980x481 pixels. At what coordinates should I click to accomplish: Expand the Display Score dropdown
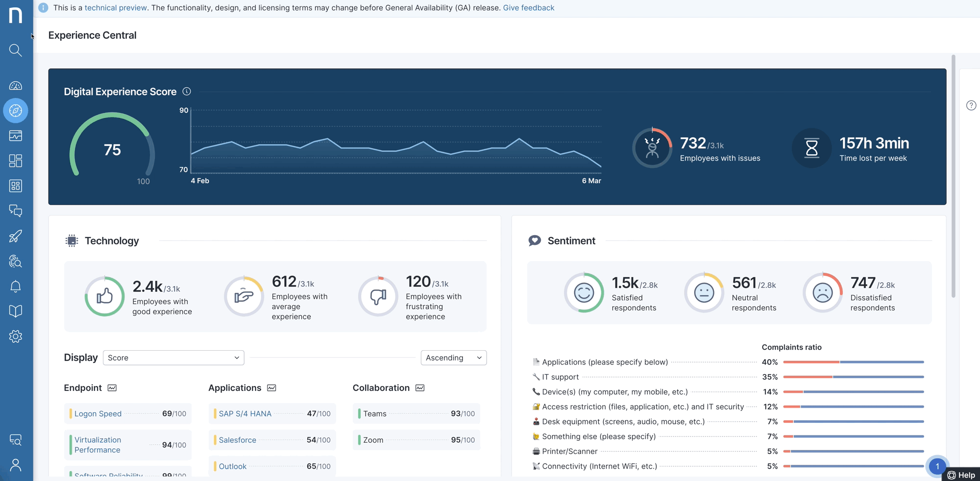tap(173, 358)
